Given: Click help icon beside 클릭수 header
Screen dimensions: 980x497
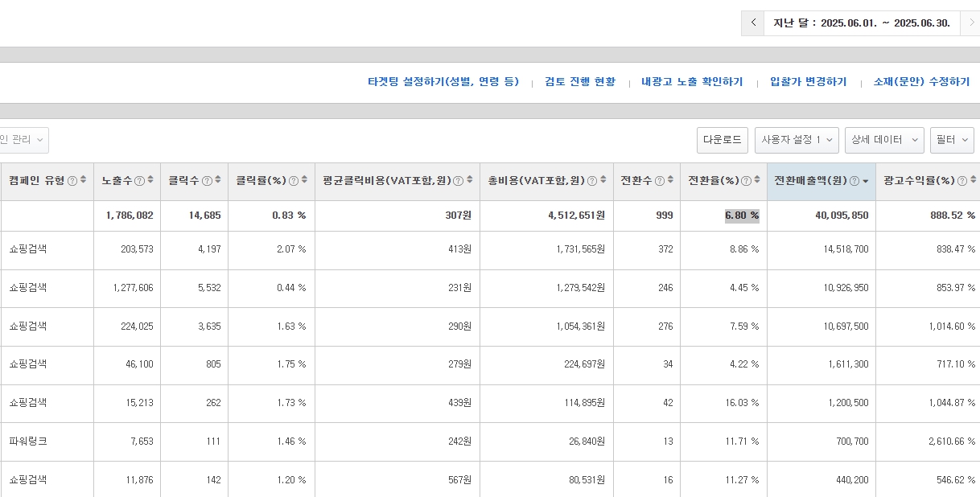Looking at the screenshot, I should pos(207,181).
